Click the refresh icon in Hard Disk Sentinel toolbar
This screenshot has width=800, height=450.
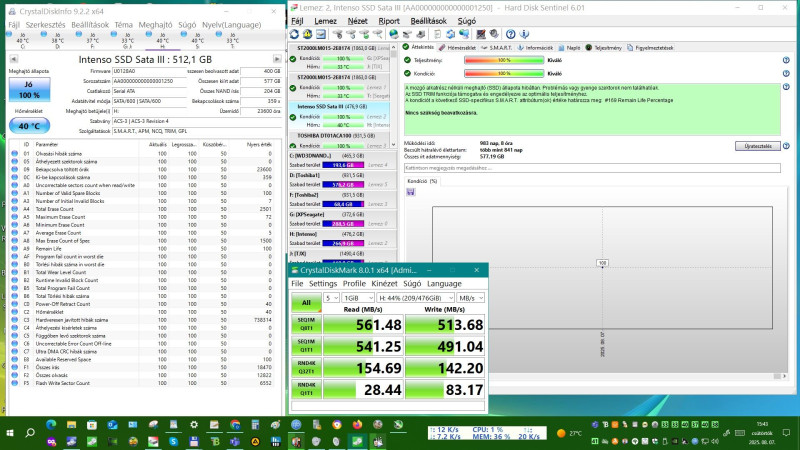[294, 34]
